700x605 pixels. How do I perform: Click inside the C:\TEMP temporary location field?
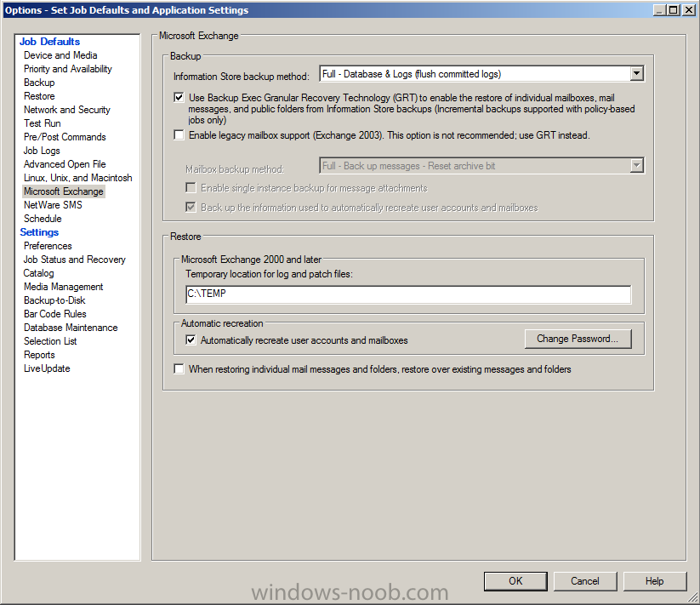click(408, 294)
